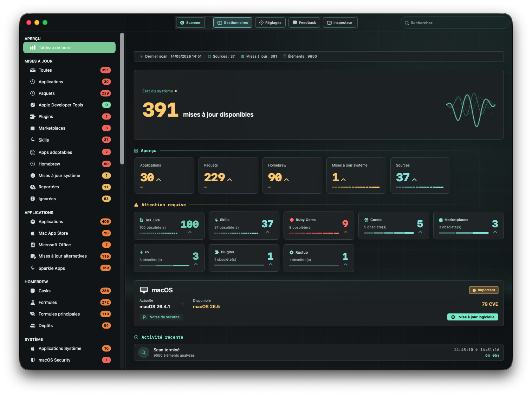Click the Sparkle Apps icon
The width and height of the screenshot is (532, 396).
(x=33, y=268)
